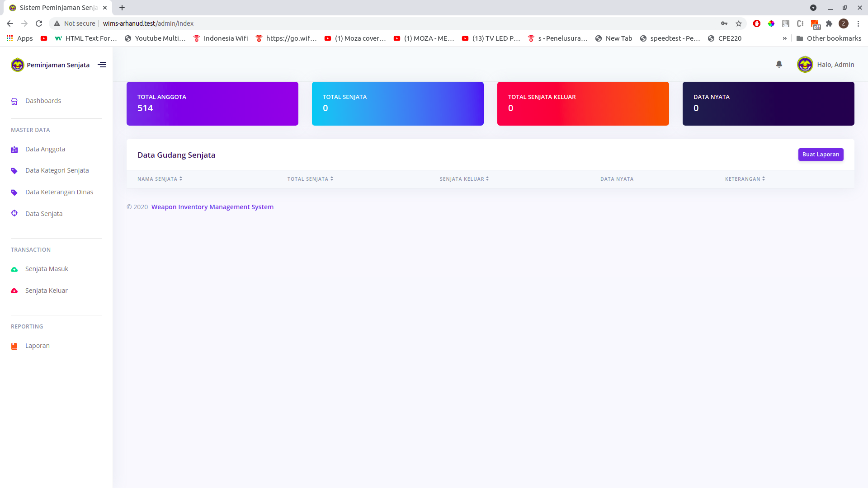This screenshot has height=488, width=868.
Task: Open the Opera red extension icon
Action: (x=757, y=23)
